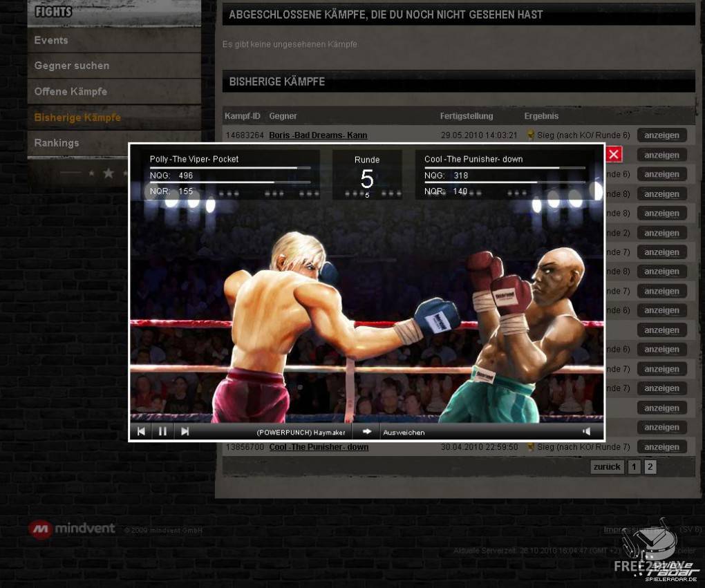705x588 pixels.
Task: Skip to next step in fight replay
Action: coord(185,432)
